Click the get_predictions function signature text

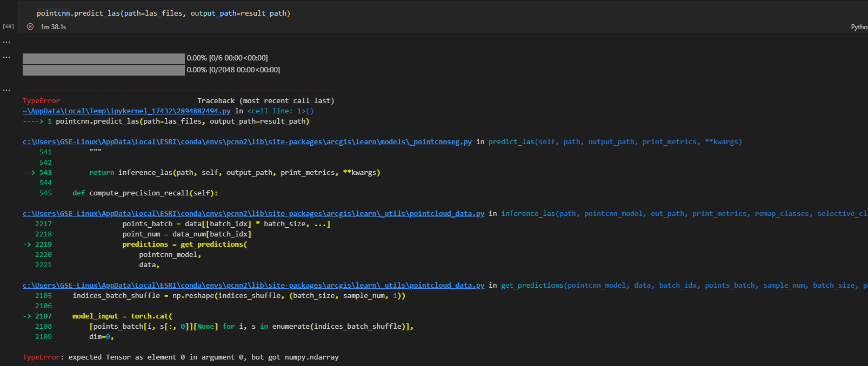pyautogui.click(x=684, y=285)
